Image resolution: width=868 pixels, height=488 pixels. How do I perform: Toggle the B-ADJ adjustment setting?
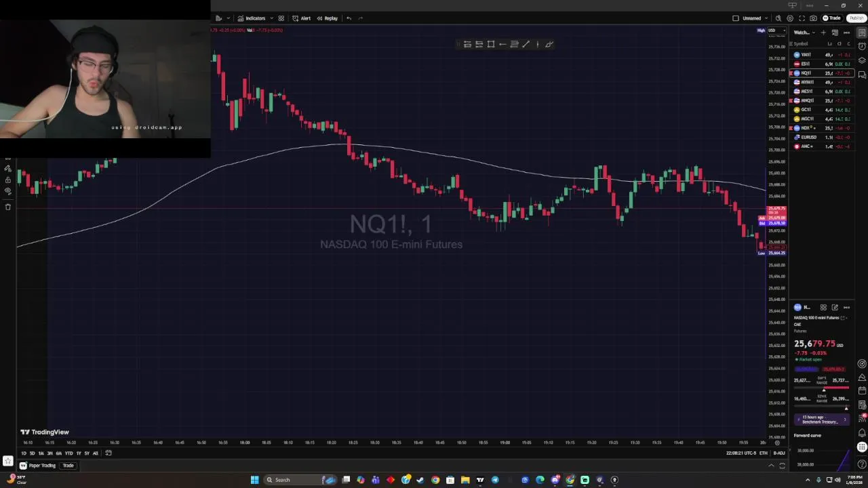(779, 453)
